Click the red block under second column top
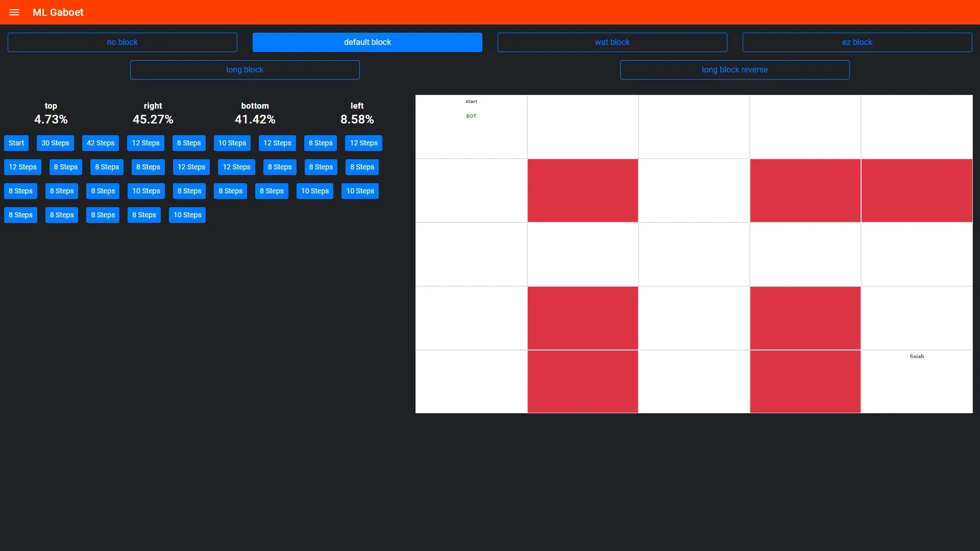Image resolution: width=980 pixels, height=551 pixels. [x=582, y=190]
